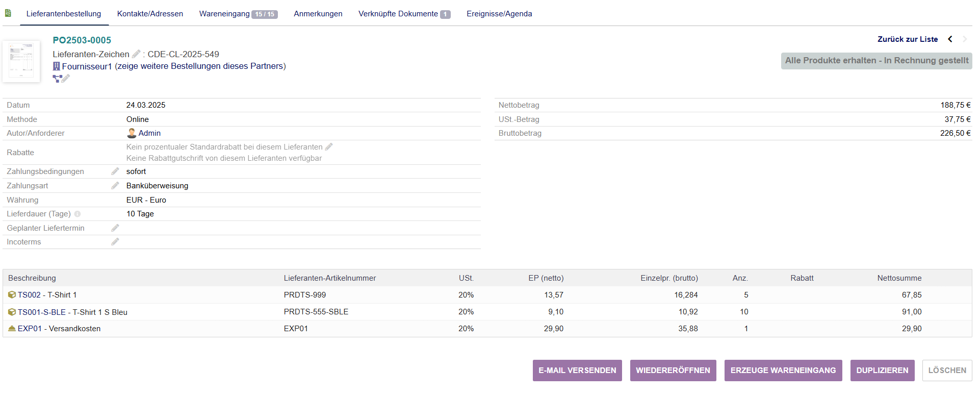Image resolution: width=980 pixels, height=395 pixels.
Task: Open the Fournisseur1 supplier link
Action: click(86, 66)
